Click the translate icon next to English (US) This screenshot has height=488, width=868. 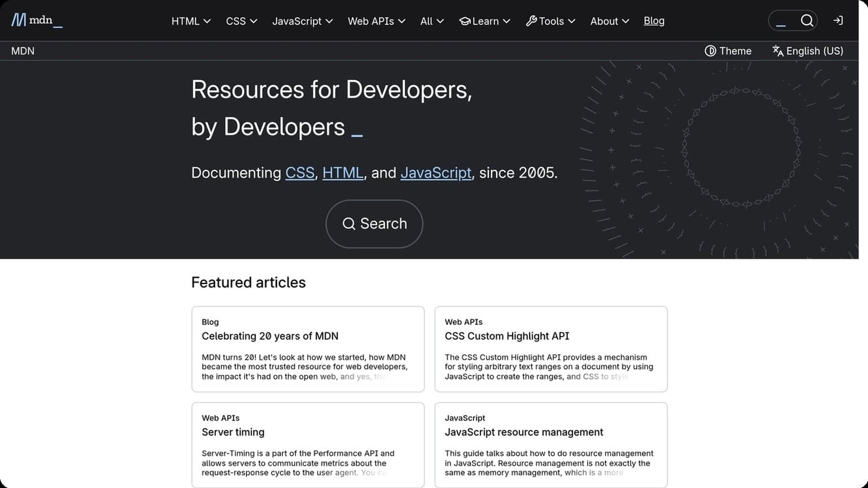pos(778,50)
